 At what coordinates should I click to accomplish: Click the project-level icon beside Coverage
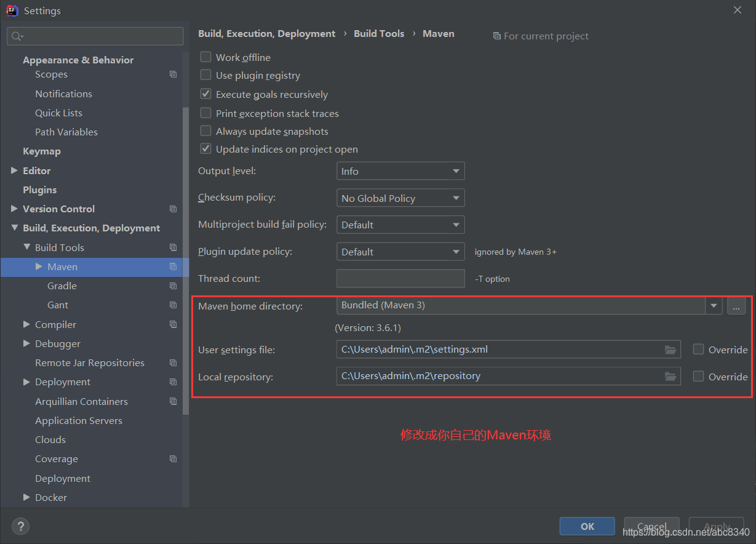[173, 459]
